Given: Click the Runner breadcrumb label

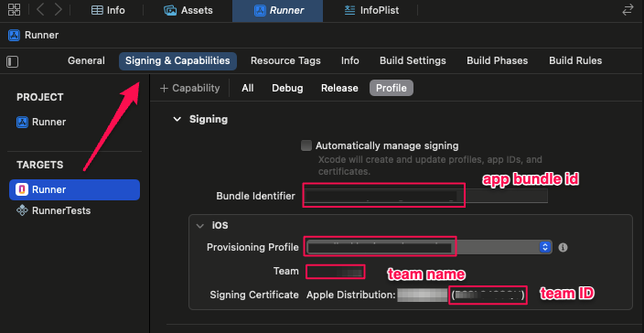Looking at the screenshot, I should click(41, 36).
